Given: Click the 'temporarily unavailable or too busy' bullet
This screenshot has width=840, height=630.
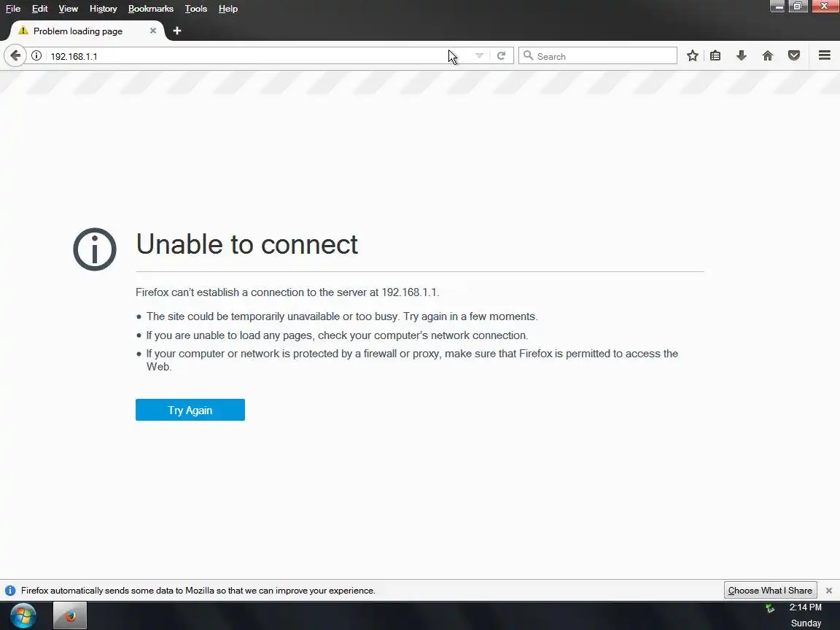Looking at the screenshot, I should tap(342, 316).
